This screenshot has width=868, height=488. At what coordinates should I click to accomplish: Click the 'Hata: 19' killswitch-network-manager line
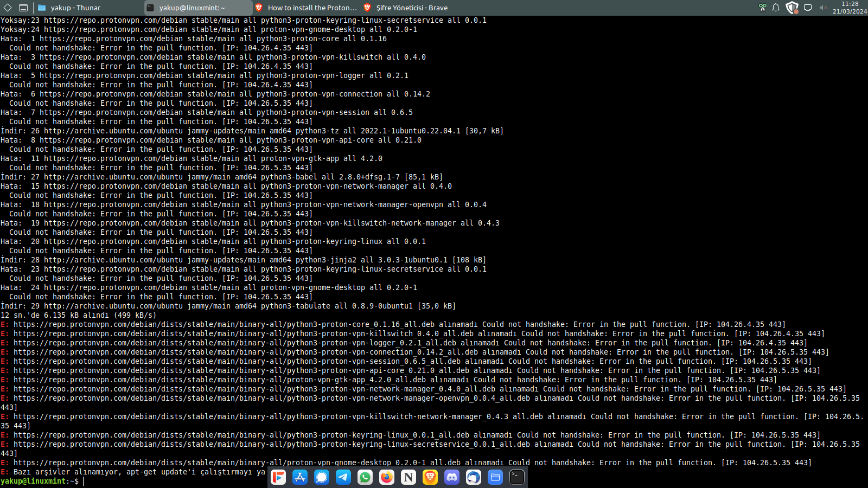pyautogui.click(x=250, y=223)
